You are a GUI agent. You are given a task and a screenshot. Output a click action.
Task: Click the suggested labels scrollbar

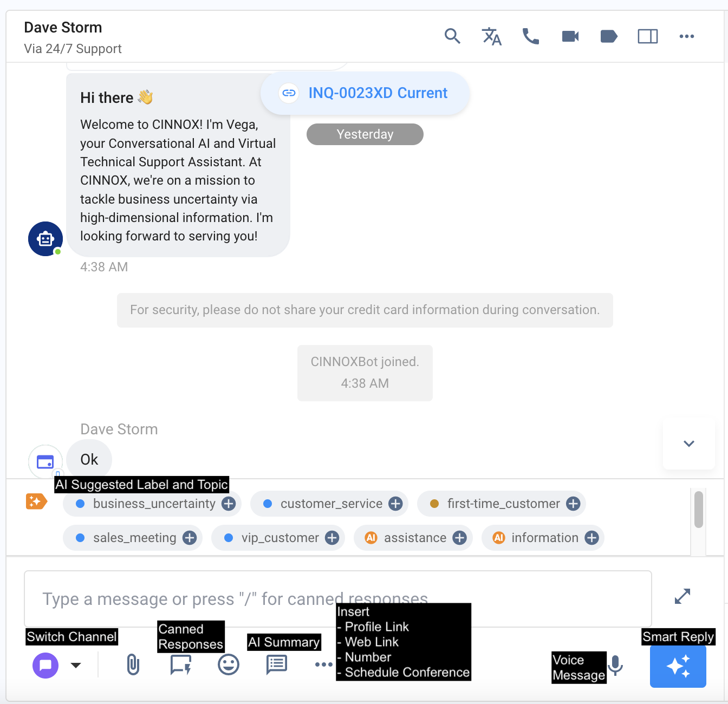point(699,509)
